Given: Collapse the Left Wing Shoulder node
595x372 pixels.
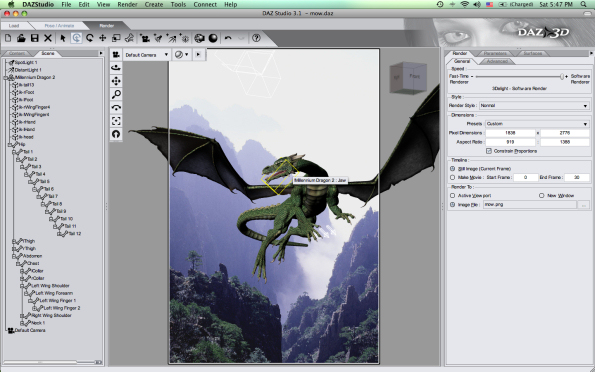Looking at the screenshot, I should pos(22,286).
